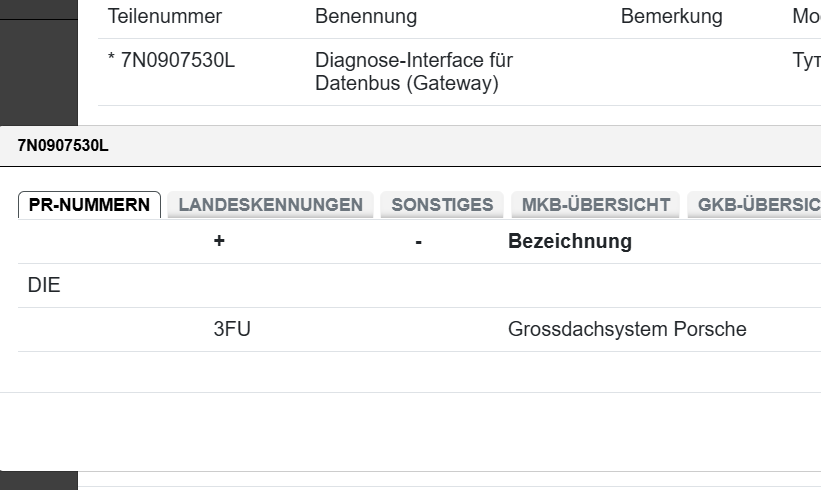The image size is (821, 490).
Task: Select the DIE row
Action: click(44, 286)
